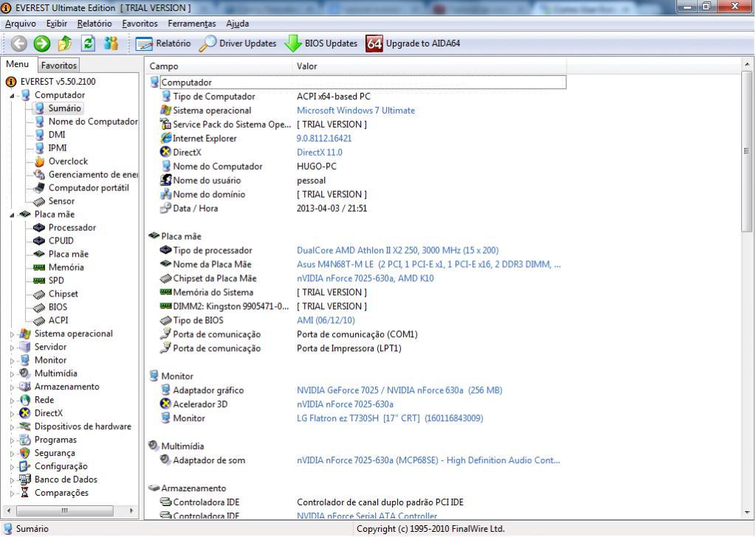Click the tree horizontal scrollbar right arrow
756x537 pixels.
coord(131,510)
